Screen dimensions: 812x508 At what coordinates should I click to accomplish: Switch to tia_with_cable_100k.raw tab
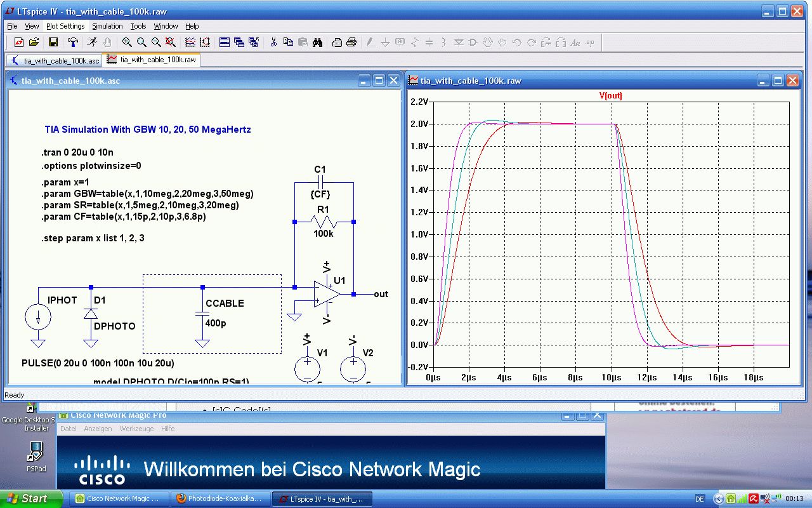tap(152, 60)
